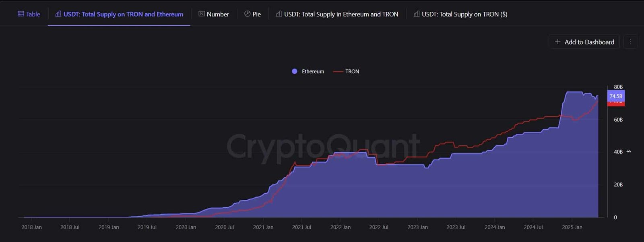Click the Table grid icon
The width and height of the screenshot is (644, 242).
(21, 14)
